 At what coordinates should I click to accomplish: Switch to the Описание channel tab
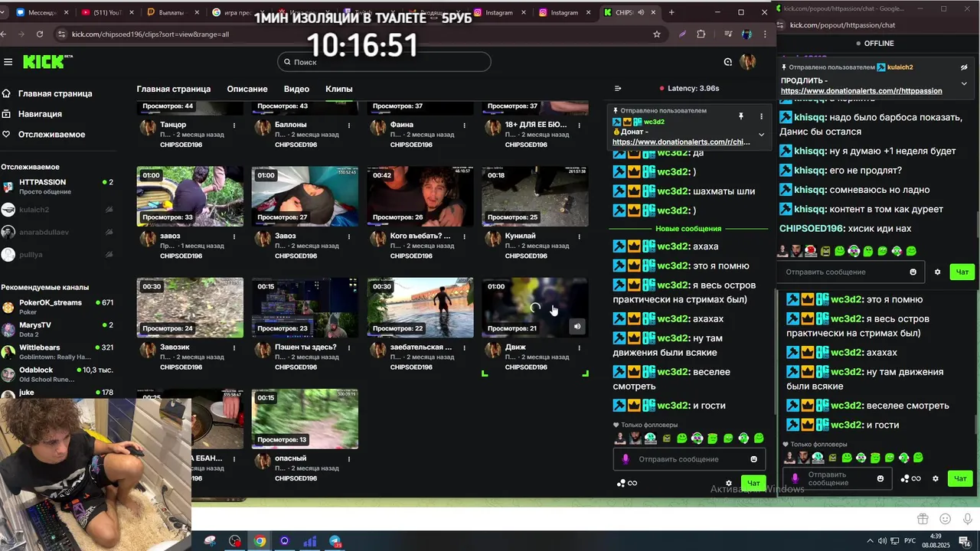coord(247,89)
